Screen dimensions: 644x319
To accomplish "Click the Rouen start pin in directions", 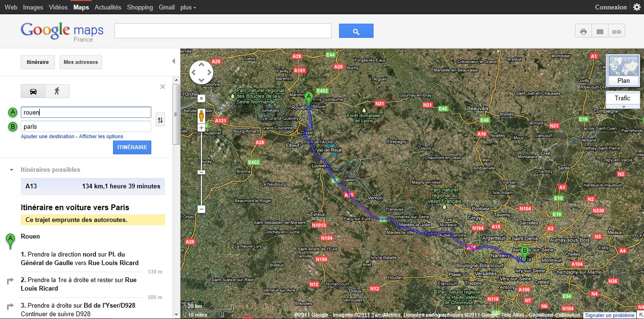I will (x=10, y=241).
